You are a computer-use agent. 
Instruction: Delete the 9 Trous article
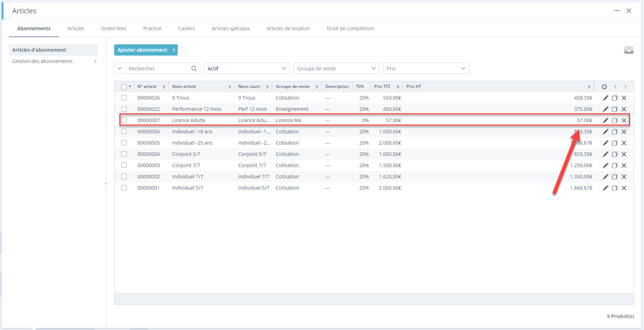coord(624,98)
